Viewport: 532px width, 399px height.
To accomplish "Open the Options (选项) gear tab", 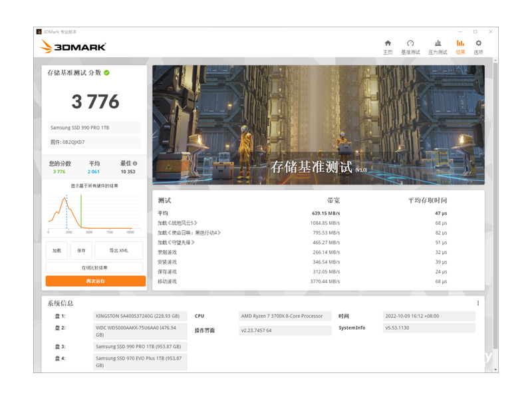I will (x=478, y=47).
